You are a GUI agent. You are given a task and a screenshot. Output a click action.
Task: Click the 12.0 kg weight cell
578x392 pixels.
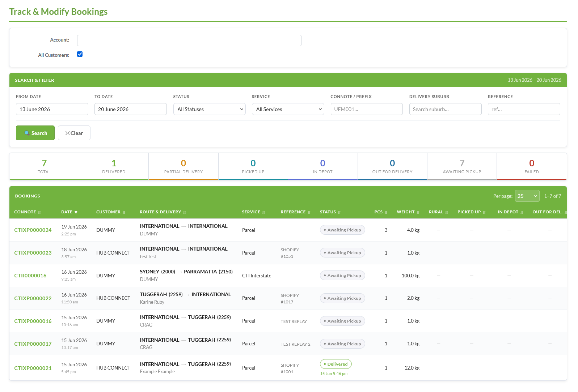click(x=412, y=368)
